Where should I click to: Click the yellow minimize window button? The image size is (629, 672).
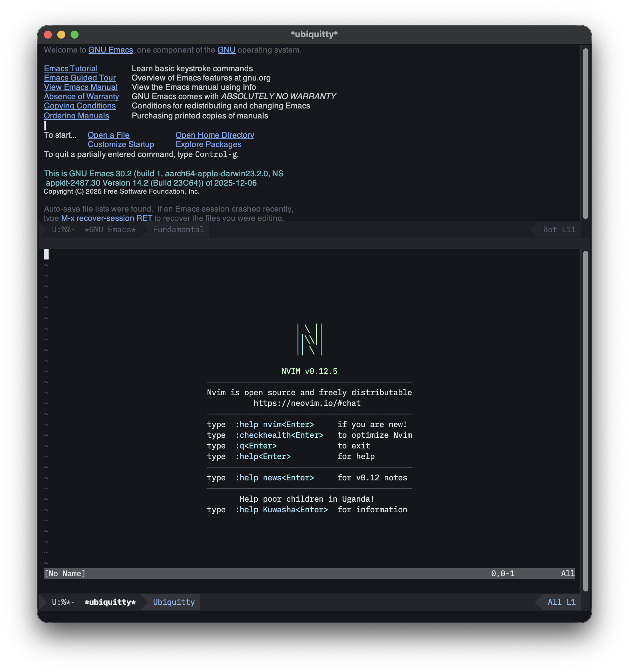point(61,35)
